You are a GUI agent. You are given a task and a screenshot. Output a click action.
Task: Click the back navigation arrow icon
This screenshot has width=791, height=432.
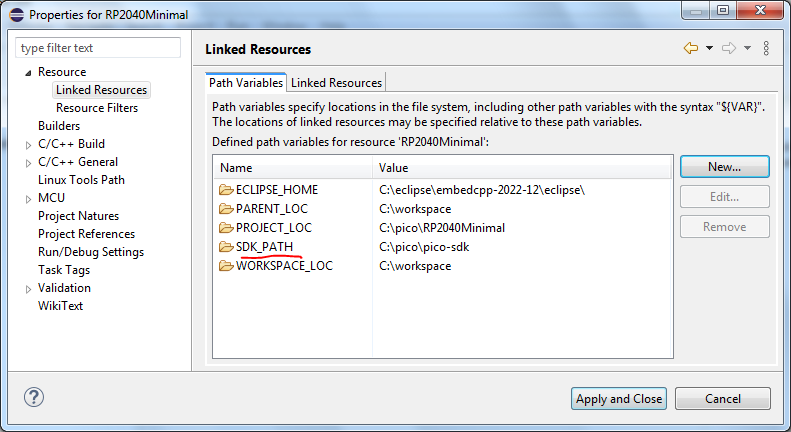690,48
